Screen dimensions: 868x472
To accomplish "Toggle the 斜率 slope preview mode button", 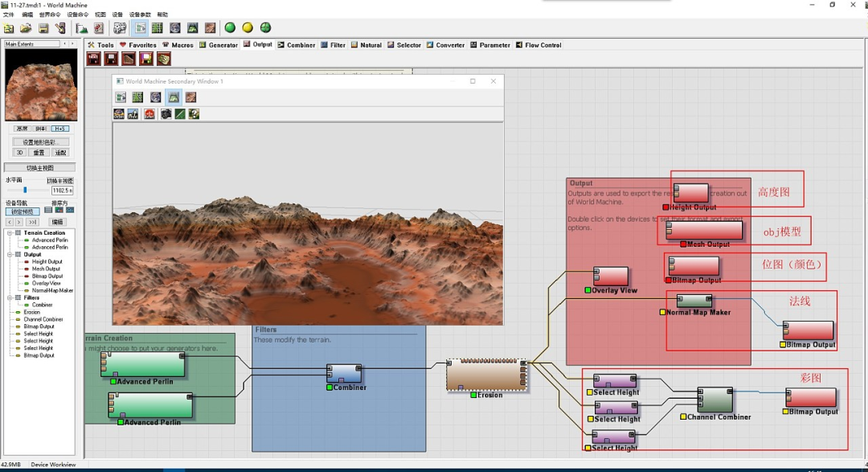I will [41, 129].
